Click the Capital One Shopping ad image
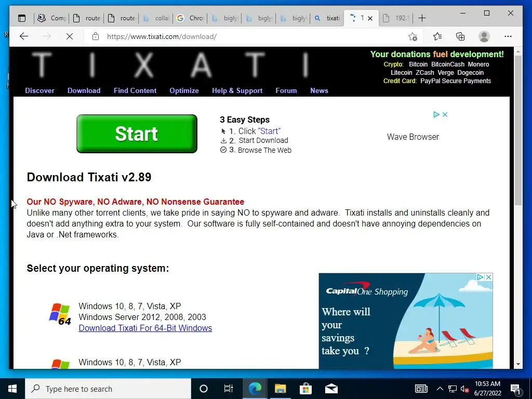Image resolution: width=532 pixels, height=399 pixels. point(406,321)
